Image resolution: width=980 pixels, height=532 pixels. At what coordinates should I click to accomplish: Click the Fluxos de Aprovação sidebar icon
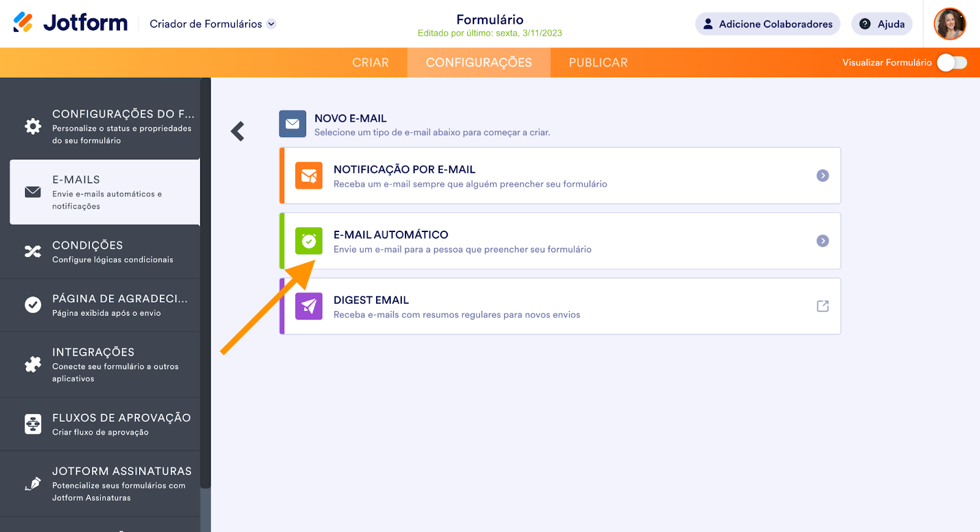(x=32, y=424)
